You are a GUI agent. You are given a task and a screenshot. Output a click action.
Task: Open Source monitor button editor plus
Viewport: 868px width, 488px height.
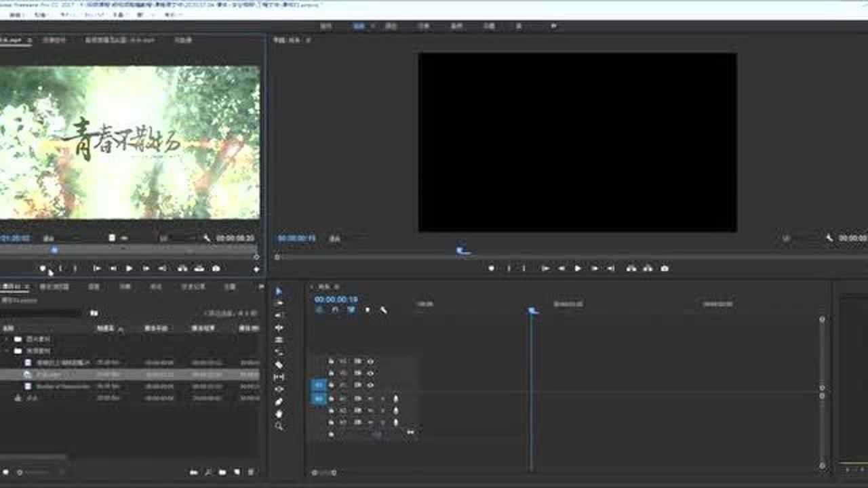pos(256,269)
